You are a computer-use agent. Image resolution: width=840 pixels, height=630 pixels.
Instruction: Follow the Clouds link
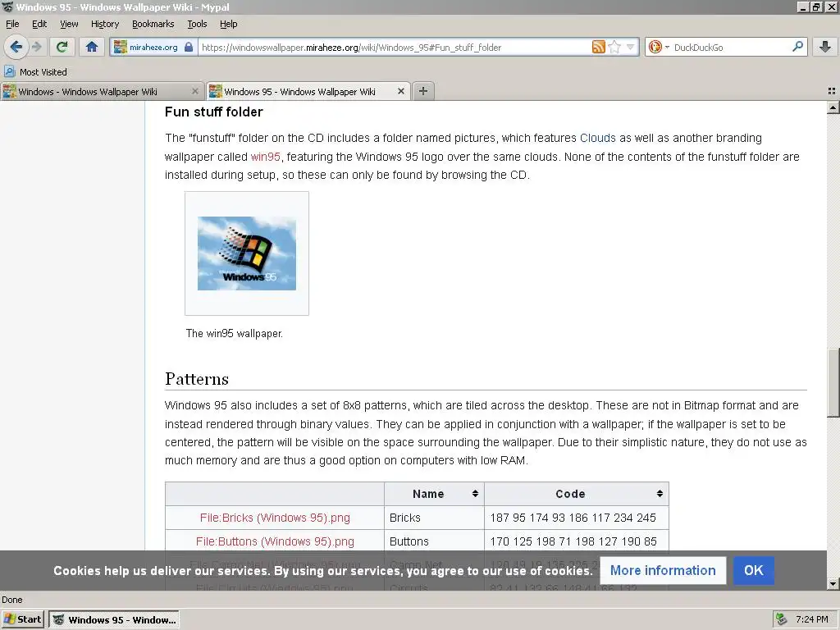[x=597, y=138]
